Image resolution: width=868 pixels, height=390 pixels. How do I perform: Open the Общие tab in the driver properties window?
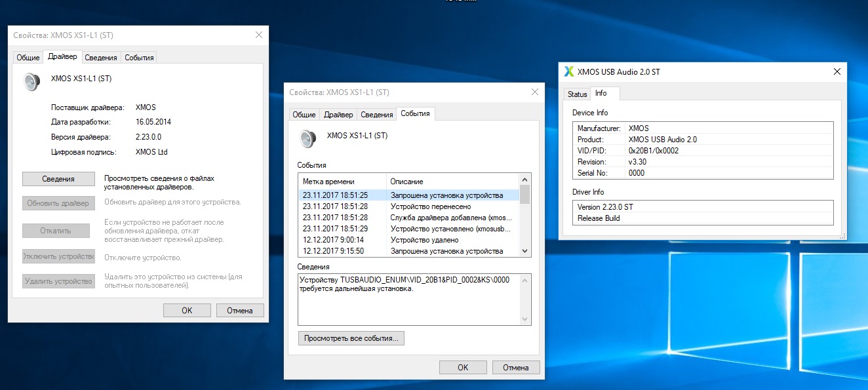28,58
